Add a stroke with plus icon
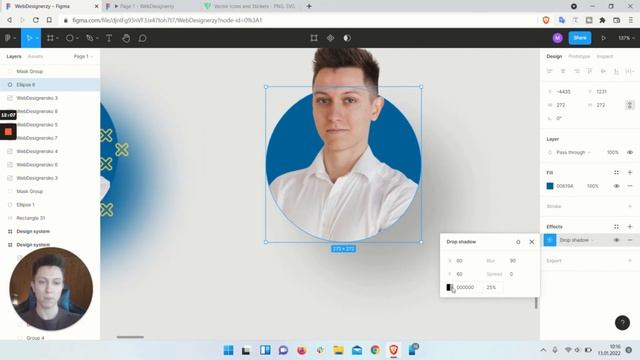640x360 pixels. 630,206
